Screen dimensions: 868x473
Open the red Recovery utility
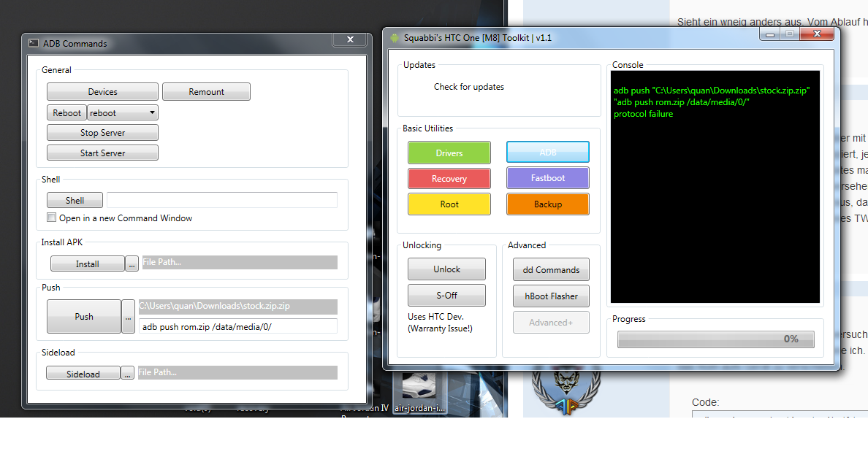(449, 179)
